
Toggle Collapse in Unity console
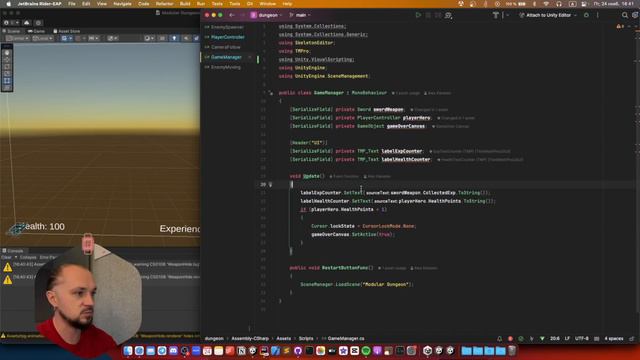28,258
